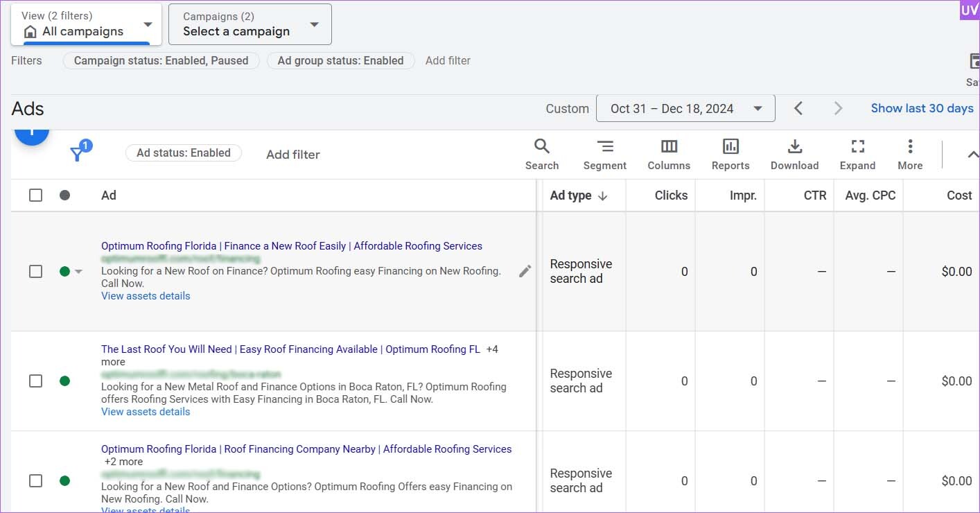Viewport: 980px width, 513px height.
Task: Click the Ad status: Enabled filter chip
Action: [x=183, y=153]
